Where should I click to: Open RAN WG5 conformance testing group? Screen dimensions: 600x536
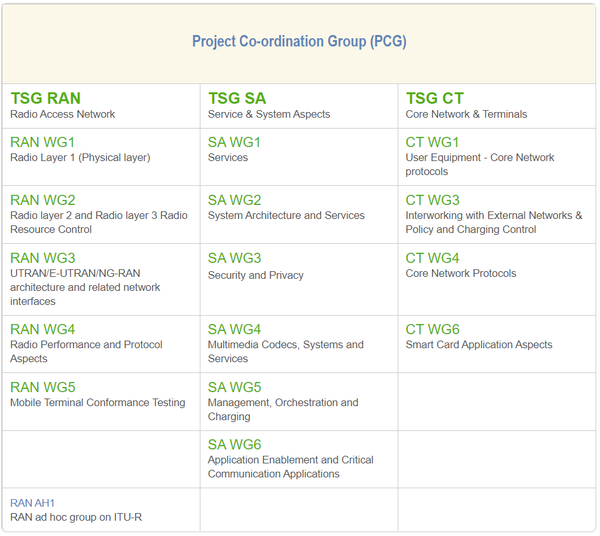click(x=42, y=387)
